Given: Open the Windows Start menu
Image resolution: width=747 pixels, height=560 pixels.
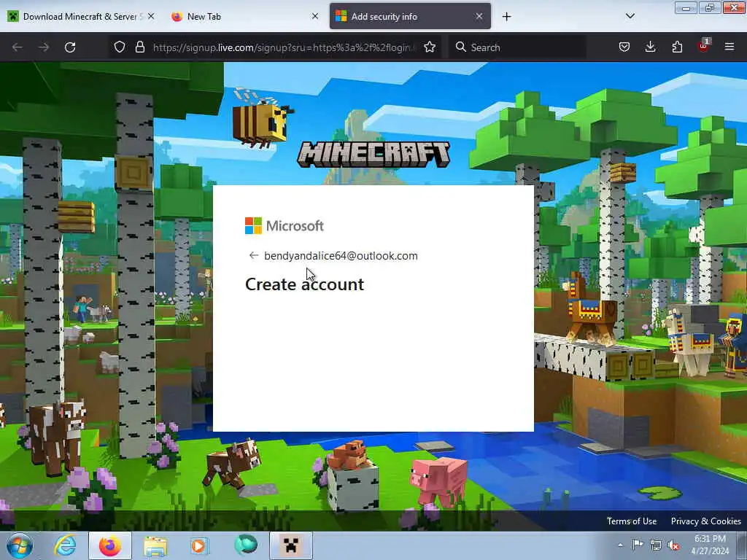Looking at the screenshot, I should [20, 545].
